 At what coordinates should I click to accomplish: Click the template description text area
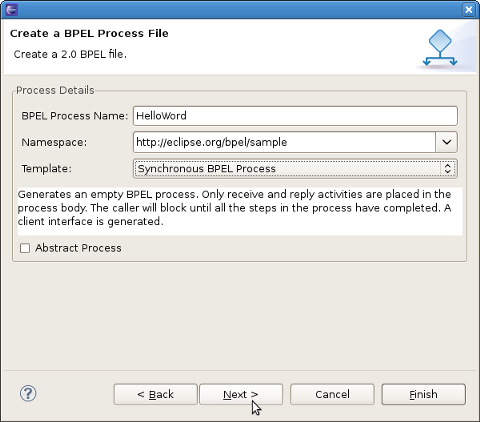click(240, 211)
